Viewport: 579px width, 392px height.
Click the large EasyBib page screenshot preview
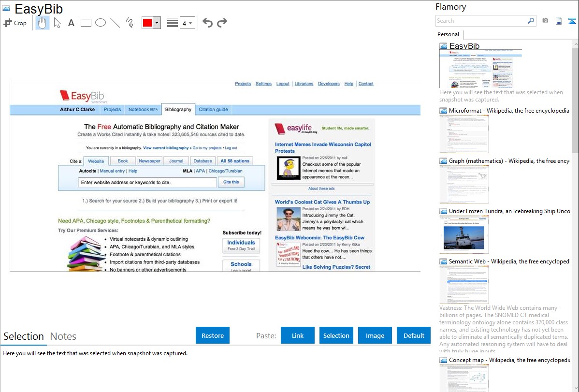(215, 176)
